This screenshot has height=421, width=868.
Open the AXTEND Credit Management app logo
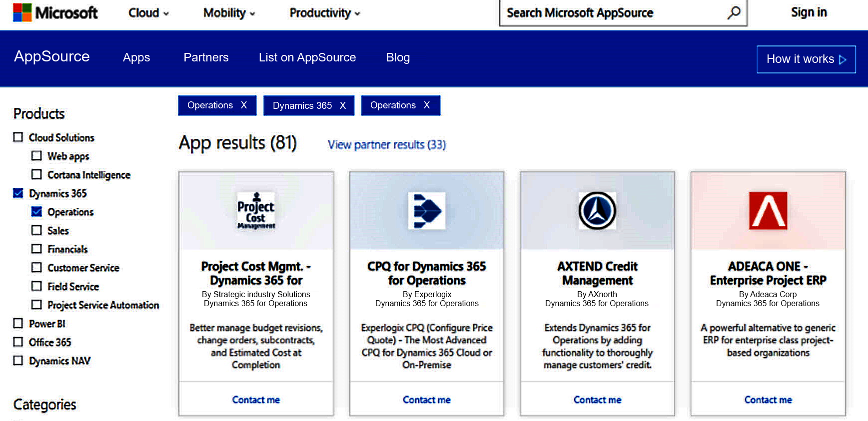(597, 211)
